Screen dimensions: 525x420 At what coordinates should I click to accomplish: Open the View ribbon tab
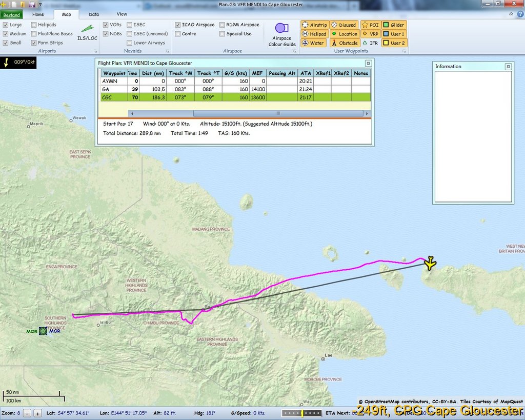(122, 14)
